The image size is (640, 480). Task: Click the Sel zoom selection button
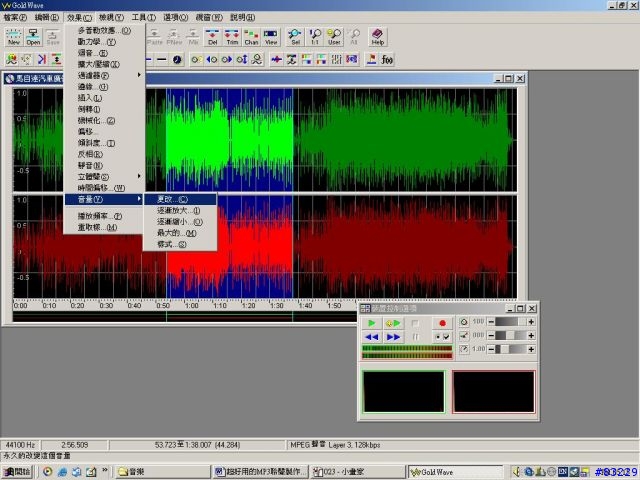(x=295, y=37)
